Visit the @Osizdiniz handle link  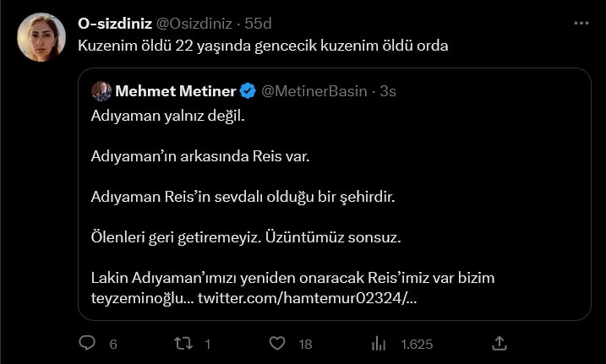(x=194, y=24)
